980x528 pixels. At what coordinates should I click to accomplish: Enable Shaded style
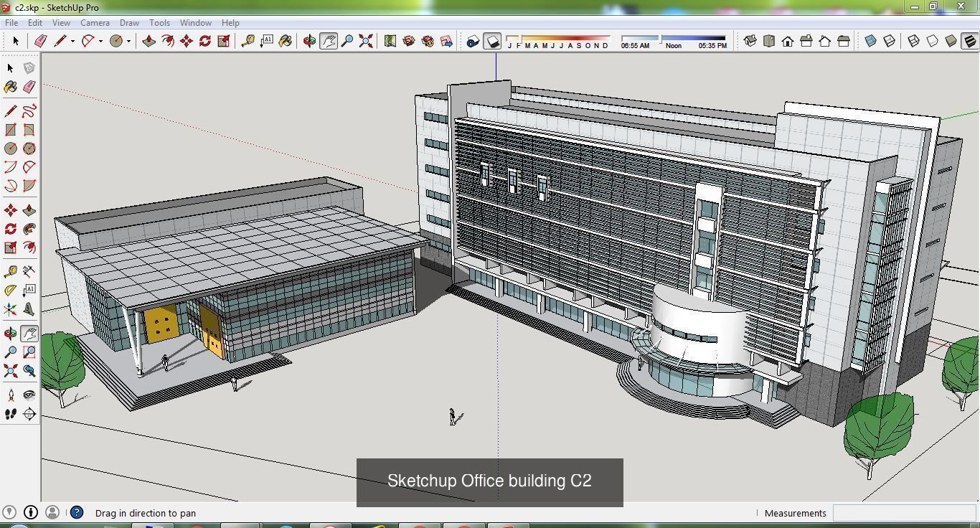(951, 41)
